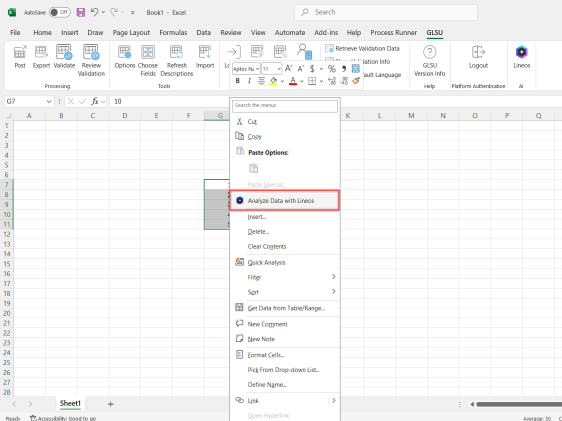The image size is (562, 421).
Task: Expand the fill color dropdown arrow
Action: (x=282, y=81)
